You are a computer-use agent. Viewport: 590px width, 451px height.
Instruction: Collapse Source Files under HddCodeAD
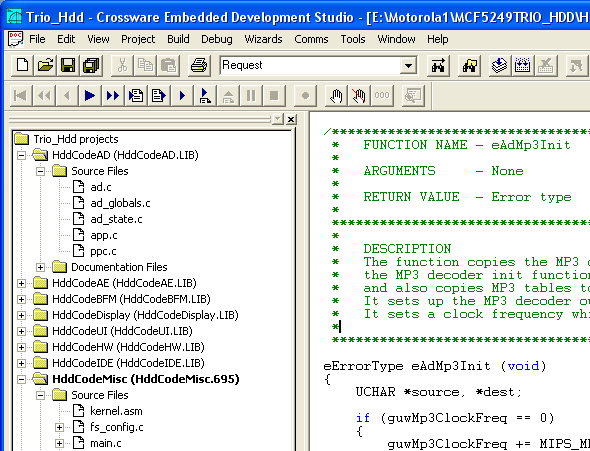[40, 172]
